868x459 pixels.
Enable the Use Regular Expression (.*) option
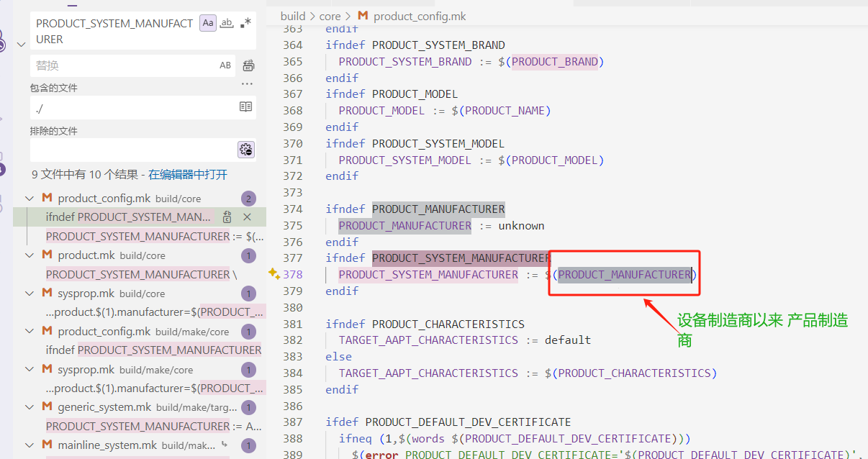(245, 23)
